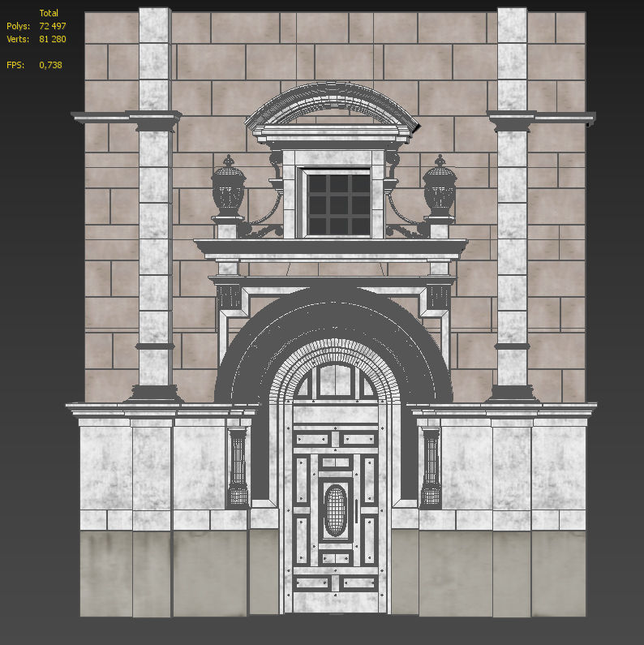Image resolution: width=644 pixels, height=645 pixels.
Task: Click the Verts: label
Action: (18, 39)
